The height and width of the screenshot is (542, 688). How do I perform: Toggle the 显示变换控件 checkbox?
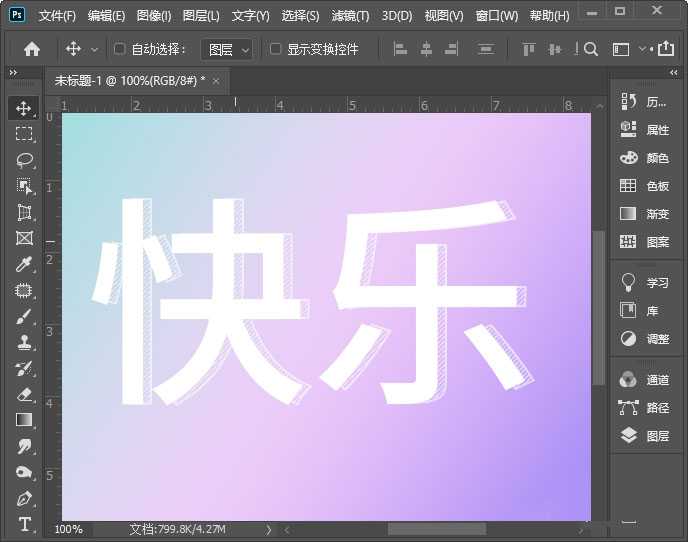coord(276,49)
